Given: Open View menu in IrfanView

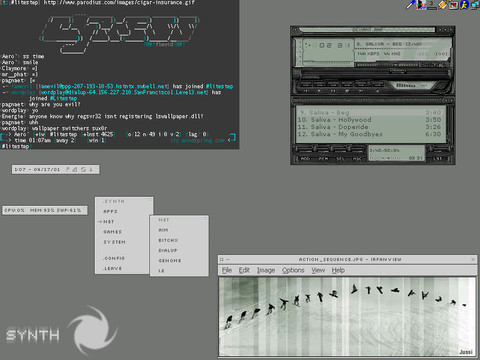Looking at the screenshot, I should [318, 270].
